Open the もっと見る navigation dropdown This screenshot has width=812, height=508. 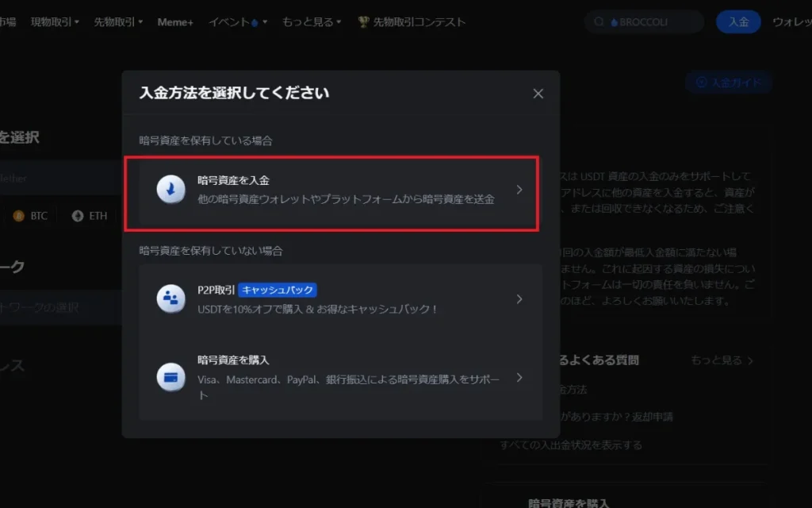click(312, 22)
